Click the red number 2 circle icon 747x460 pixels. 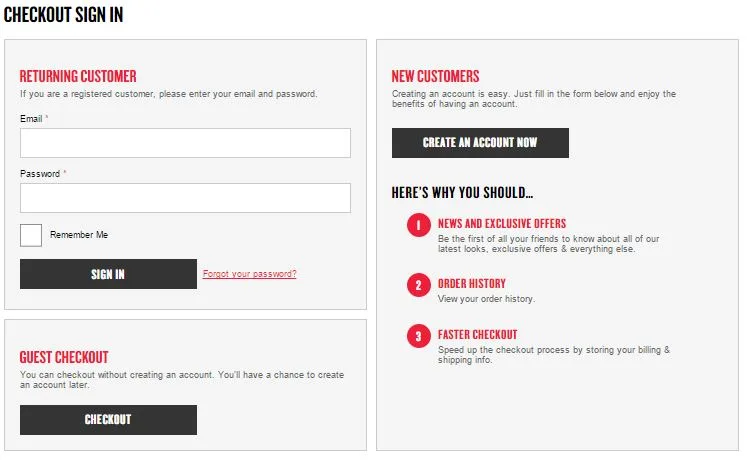pyautogui.click(x=418, y=286)
